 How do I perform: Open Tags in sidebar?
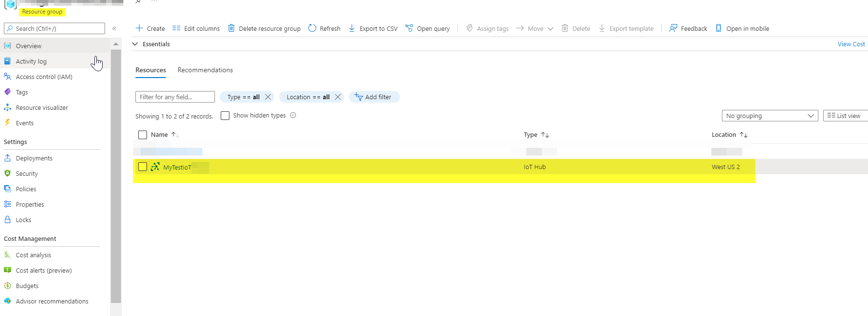point(54,92)
